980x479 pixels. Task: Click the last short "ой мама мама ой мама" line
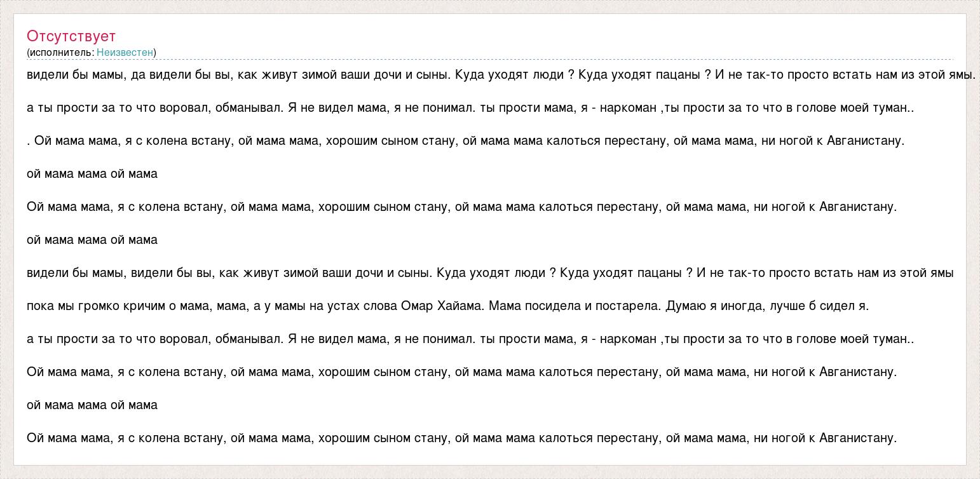[92, 405]
